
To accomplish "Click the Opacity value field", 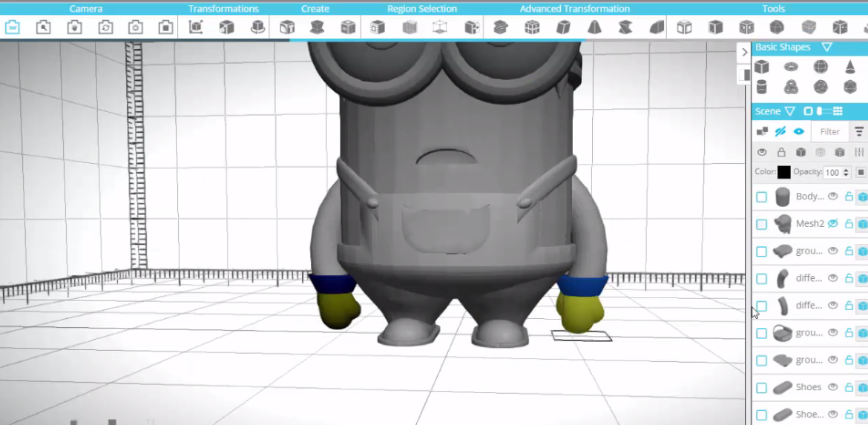I will click(832, 173).
